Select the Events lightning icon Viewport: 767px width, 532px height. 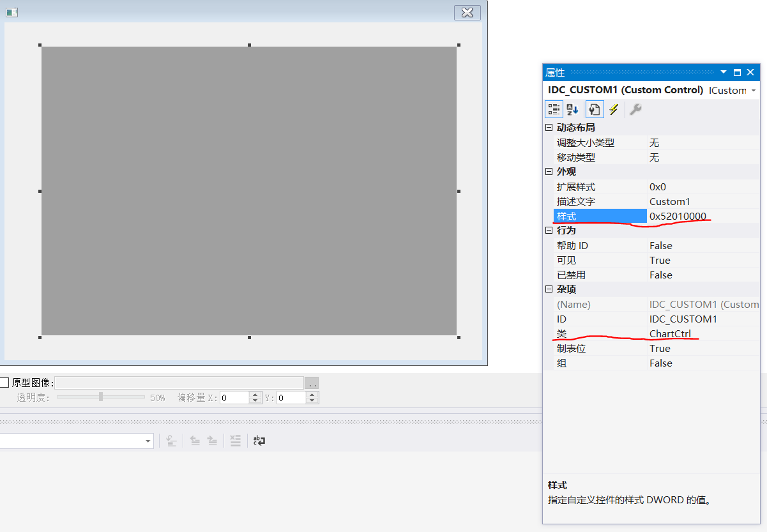click(x=613, y=109)
